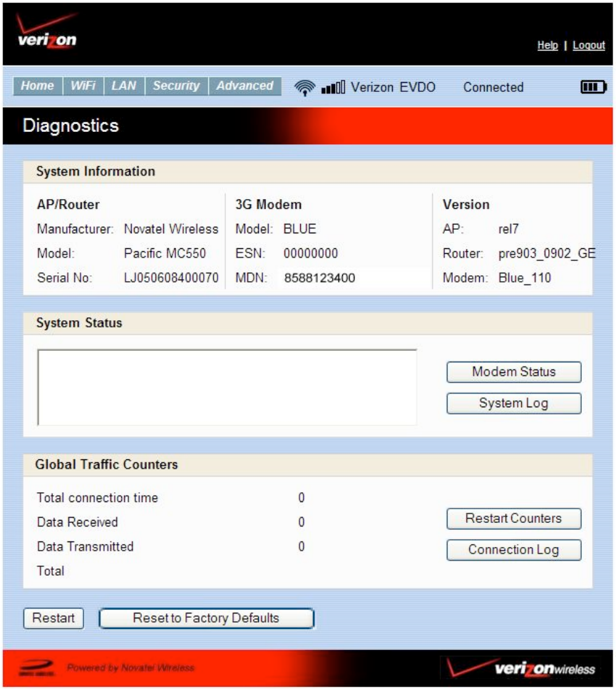Click the Data Received label
The height and width of the screenshot is (689, 616).
pos(77,522)
